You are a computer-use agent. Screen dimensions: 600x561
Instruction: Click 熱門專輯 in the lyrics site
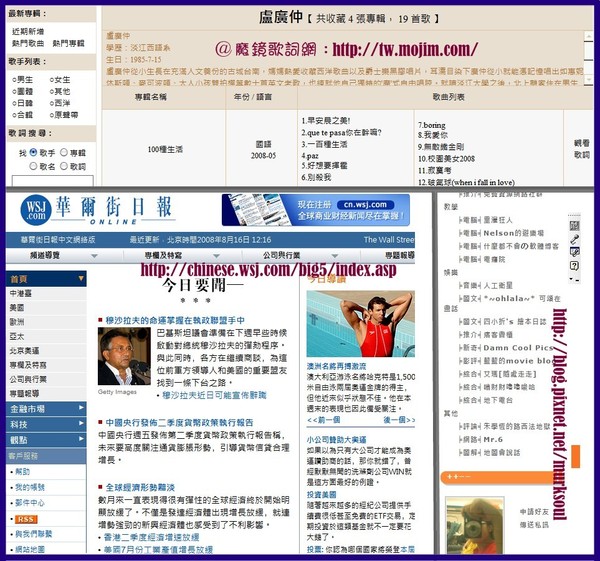68,43
